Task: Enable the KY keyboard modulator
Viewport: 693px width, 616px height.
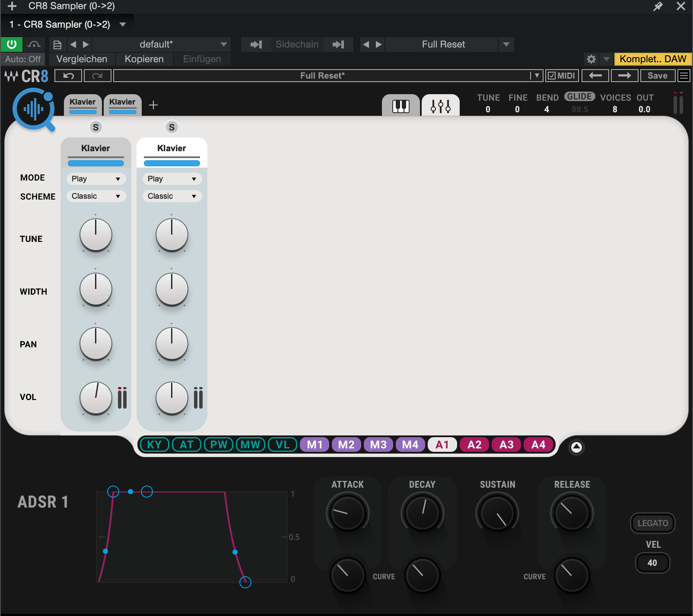Action: tap(154, 445)
